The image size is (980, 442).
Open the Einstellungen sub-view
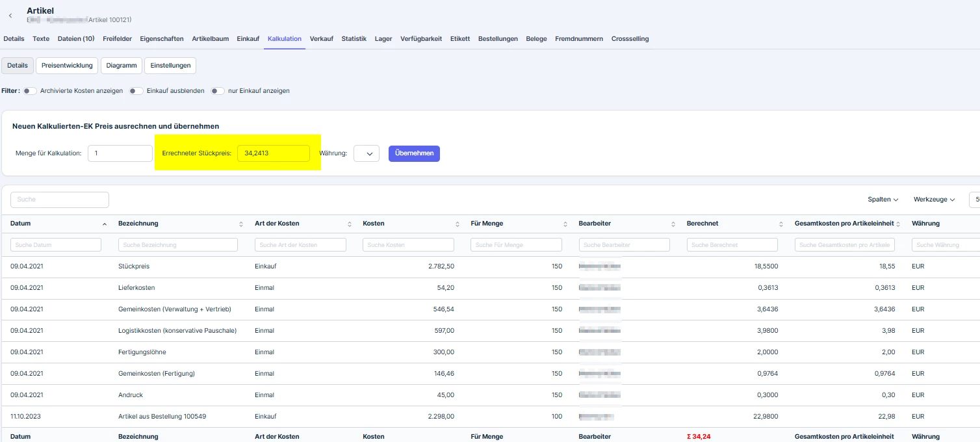tap(170, 66)
